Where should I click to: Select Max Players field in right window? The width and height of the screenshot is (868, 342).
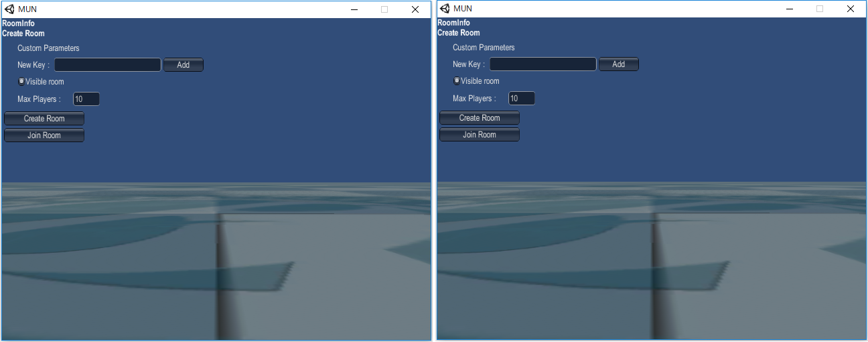(x=522, y=99)
